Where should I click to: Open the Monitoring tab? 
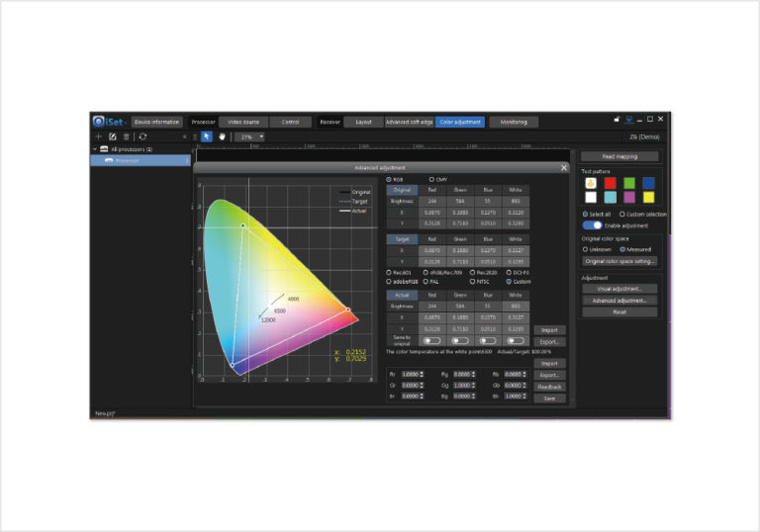point(514,122)
